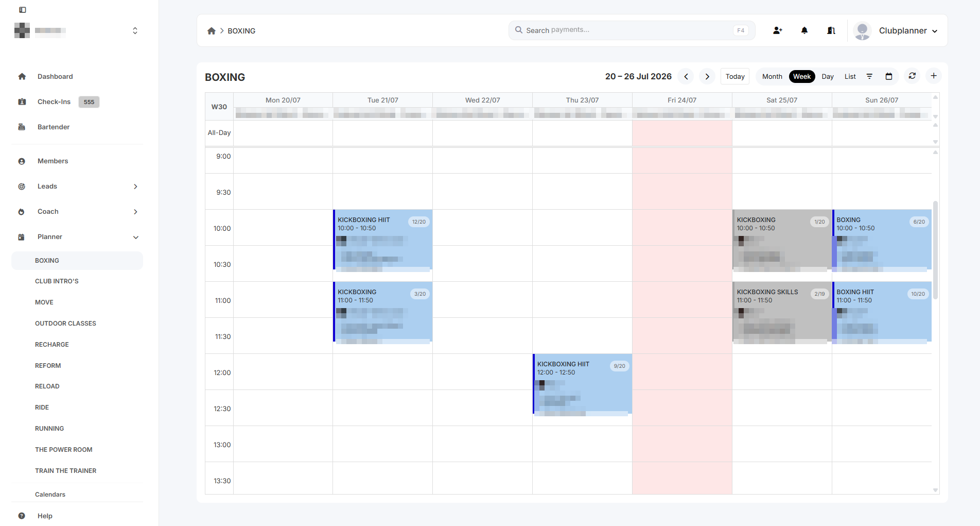Open OUTDOOR CLASSES planner
Screen dimensions: 980x526
(x=65, y=324)
